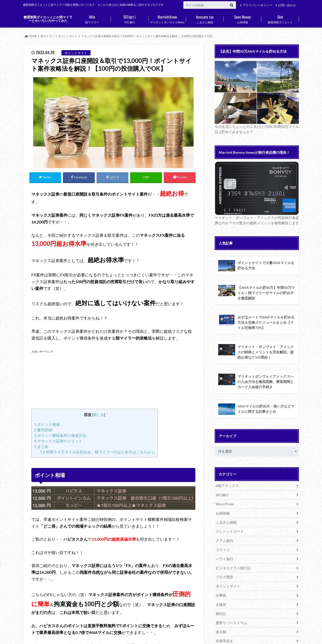Go to ポイントサイト breadcrumb

point(68,36)
